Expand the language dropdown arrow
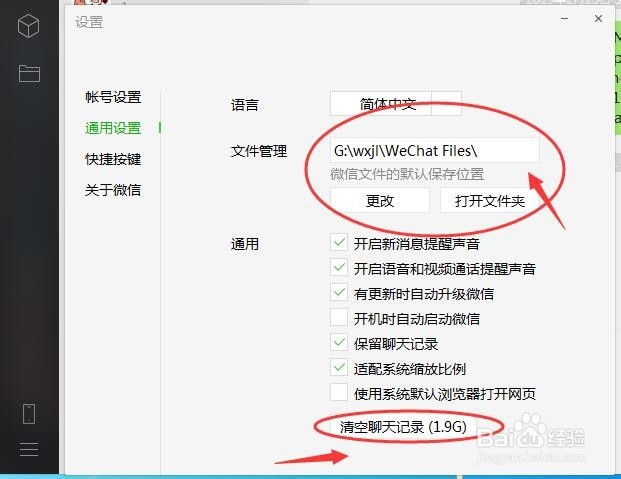Viewport: 621px width, 479px height. 446,103
